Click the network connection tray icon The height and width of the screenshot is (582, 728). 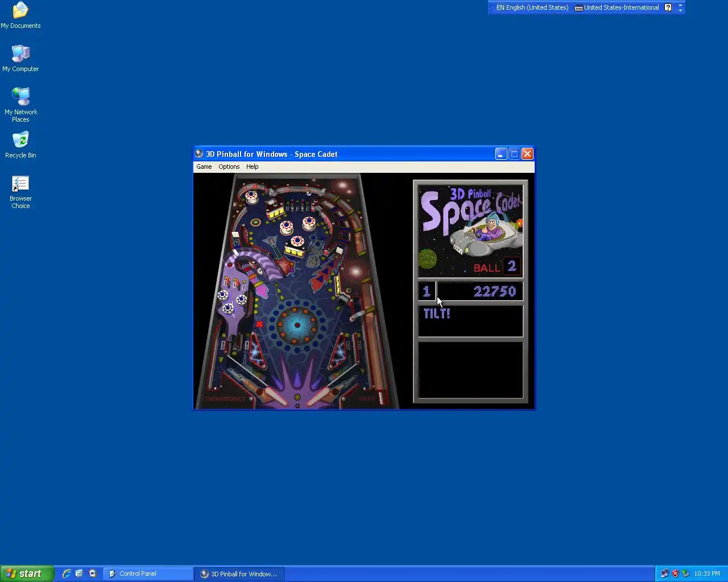pyautogui.click(x=664, y=573)
